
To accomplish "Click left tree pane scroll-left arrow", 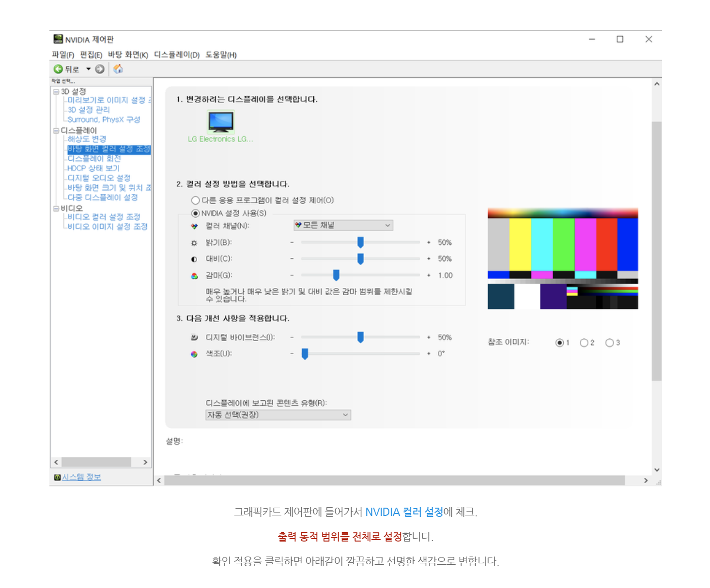I will pyautogui.click(x=56, y=462).
